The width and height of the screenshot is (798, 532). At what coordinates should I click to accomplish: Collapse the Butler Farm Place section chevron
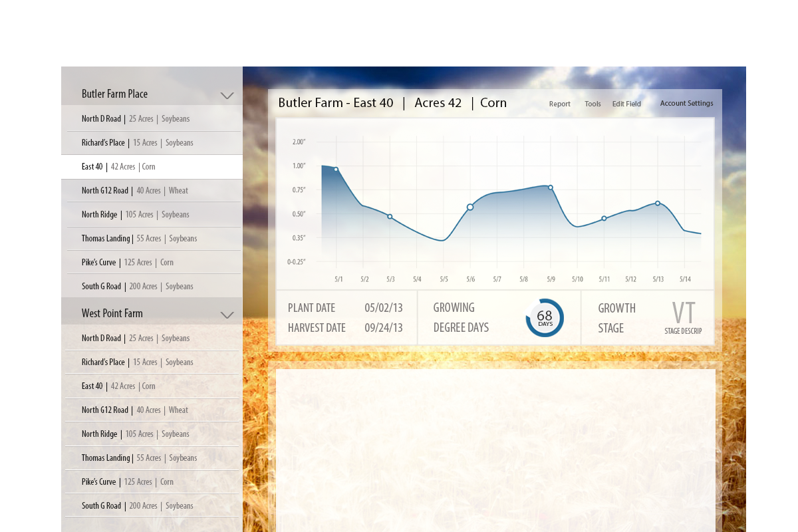pyautogui.click(x=227, y=96)
